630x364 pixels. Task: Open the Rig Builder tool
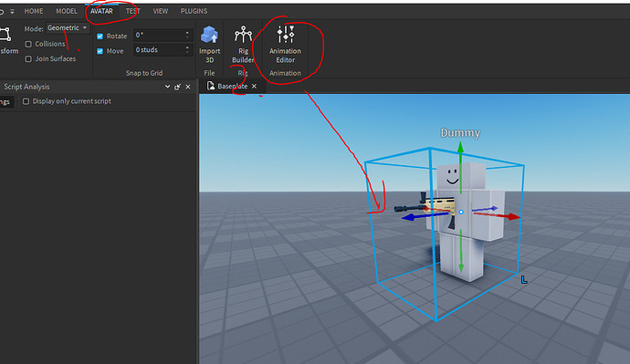243,44
